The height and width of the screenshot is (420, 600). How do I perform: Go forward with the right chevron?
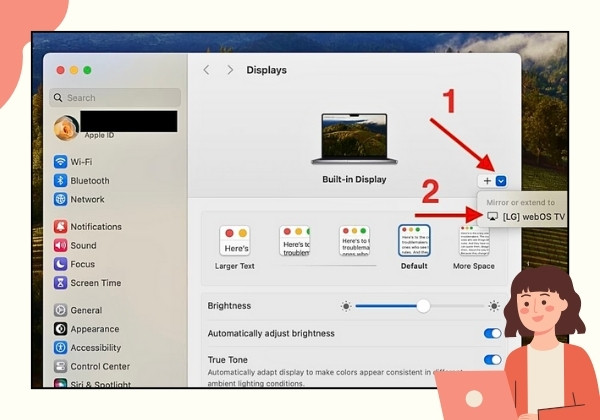pyautogui.click(x=230, y=70)
